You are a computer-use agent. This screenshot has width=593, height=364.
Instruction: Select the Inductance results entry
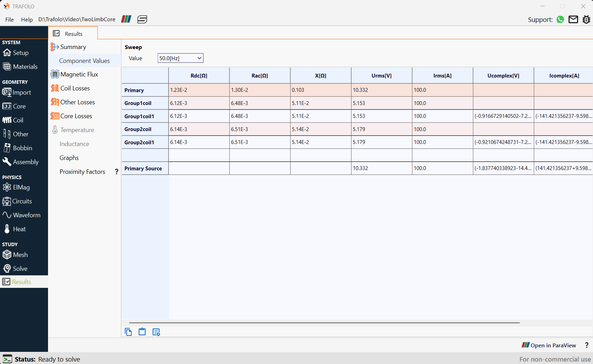(74, 144)
